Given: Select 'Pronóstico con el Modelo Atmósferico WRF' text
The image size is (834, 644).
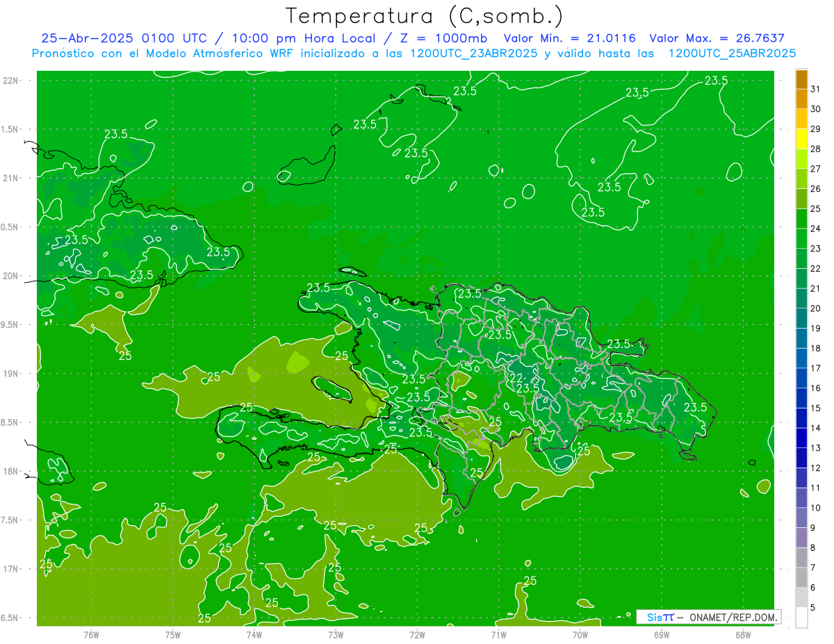Looking at the screenshot, I should pos(164,53).
